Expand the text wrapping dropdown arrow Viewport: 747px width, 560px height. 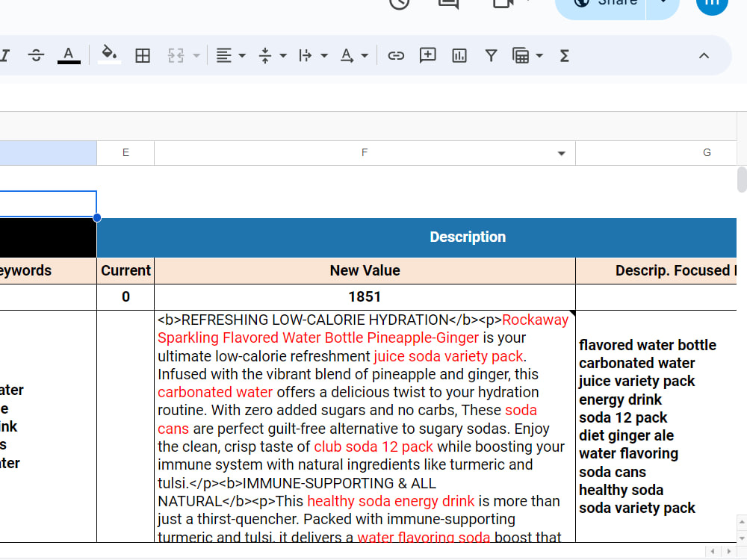(324, 56)
